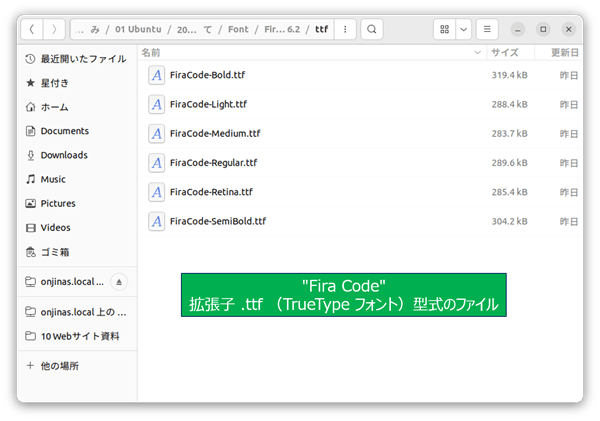This screenshot has height=421, width=600.
Task: Click the plus icon beside 他の場所
Action: point(30,366)
